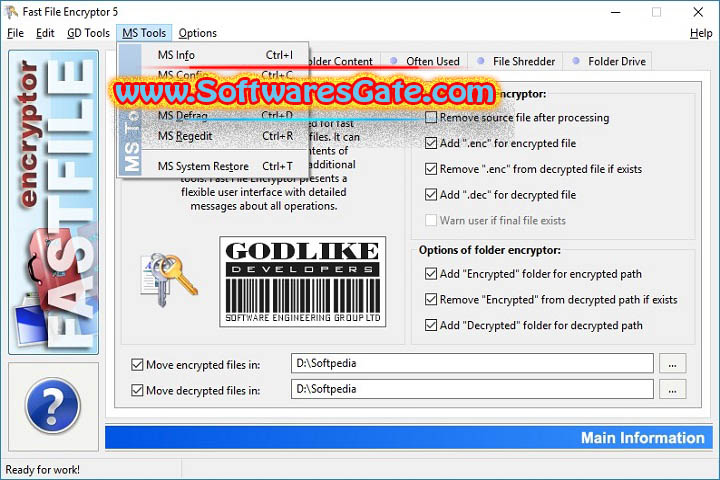Switch to the Often Used tab
This screenshot has height=480, width=720.
[424, 61]
